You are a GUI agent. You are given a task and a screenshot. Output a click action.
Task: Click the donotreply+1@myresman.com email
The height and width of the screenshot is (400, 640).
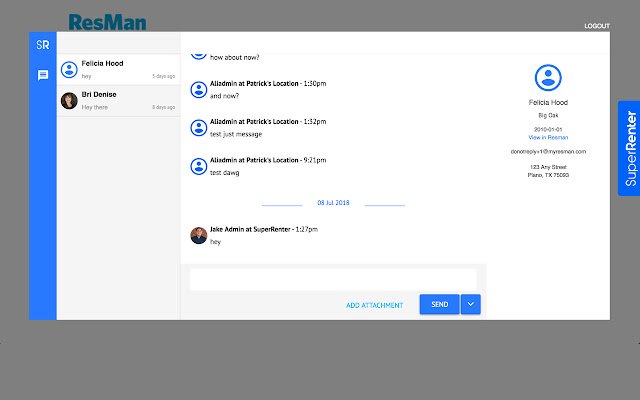(548, 151)
